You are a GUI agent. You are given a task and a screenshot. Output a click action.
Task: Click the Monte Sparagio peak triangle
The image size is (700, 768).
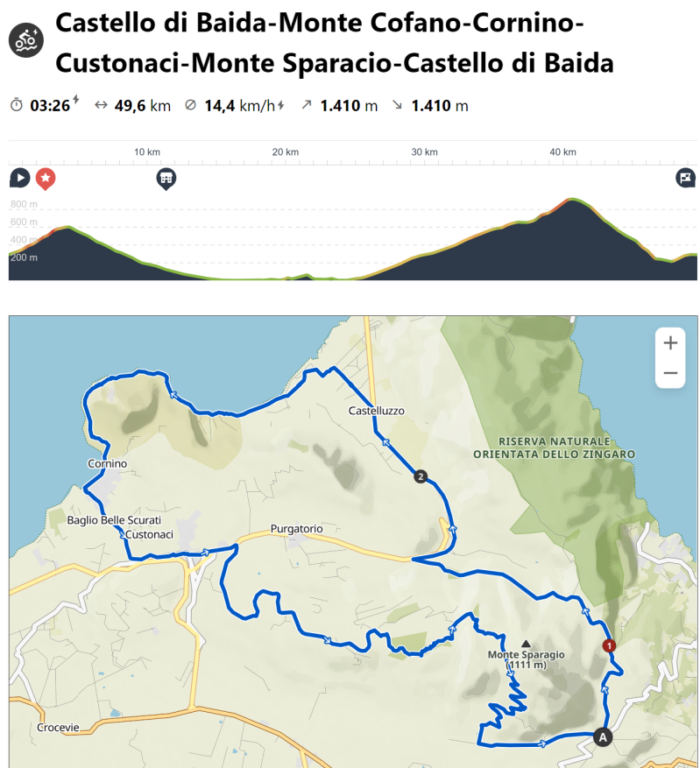point(526,643)
